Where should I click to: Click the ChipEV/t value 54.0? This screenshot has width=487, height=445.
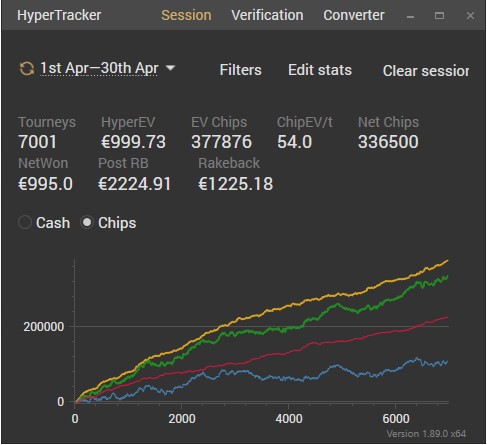click(294, 142)
